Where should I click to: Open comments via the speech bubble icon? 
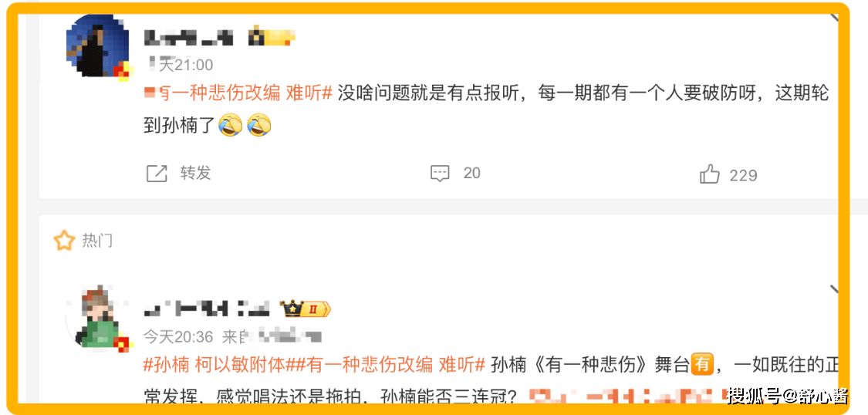coord(440,174)
